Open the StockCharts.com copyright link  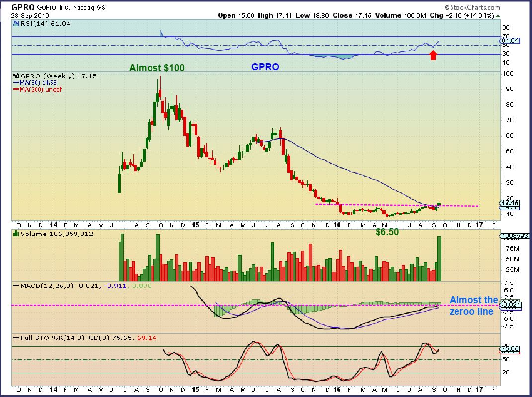pos(472,7)
